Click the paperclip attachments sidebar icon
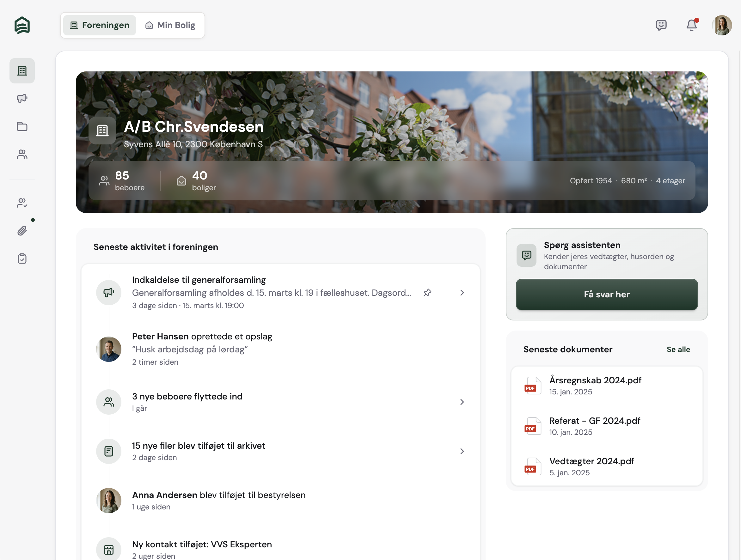Image resolution: width=741 pixels, height=560 pixels. [x=22, y=231]
